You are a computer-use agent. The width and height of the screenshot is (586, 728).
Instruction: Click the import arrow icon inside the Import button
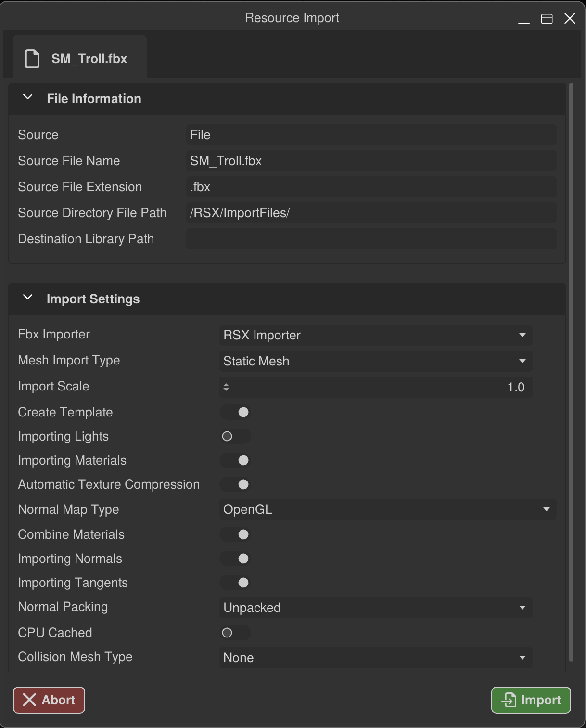508,700
